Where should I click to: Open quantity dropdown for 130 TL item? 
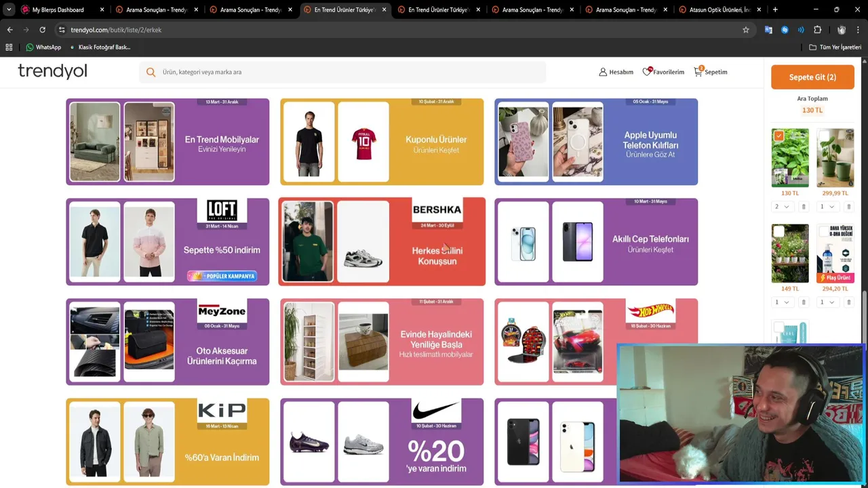782,207
